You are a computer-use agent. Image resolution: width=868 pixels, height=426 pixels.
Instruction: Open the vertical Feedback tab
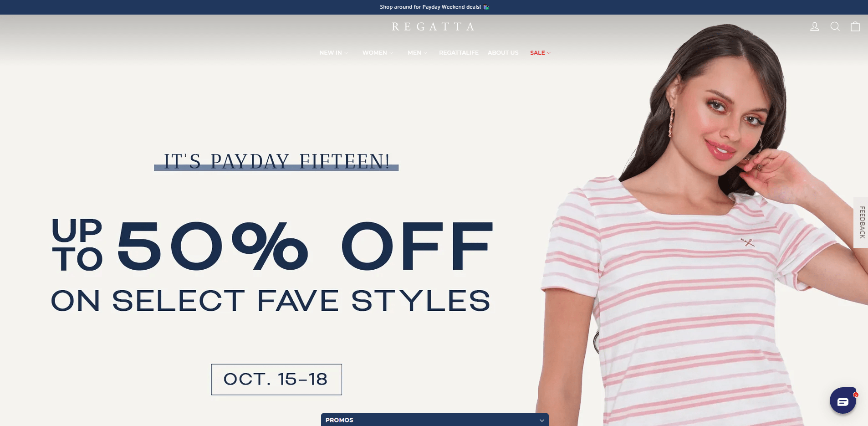[x=861, y=222]
